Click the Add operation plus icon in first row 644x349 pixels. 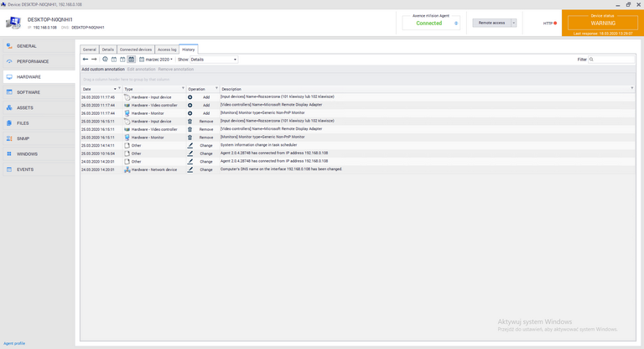pyautogui.click(x=190, y=97)
